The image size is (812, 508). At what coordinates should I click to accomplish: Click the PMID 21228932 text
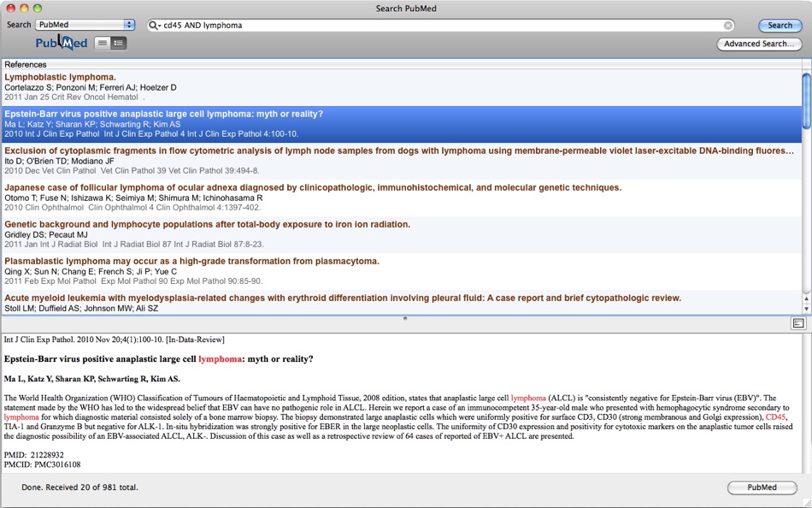point(33,455)
